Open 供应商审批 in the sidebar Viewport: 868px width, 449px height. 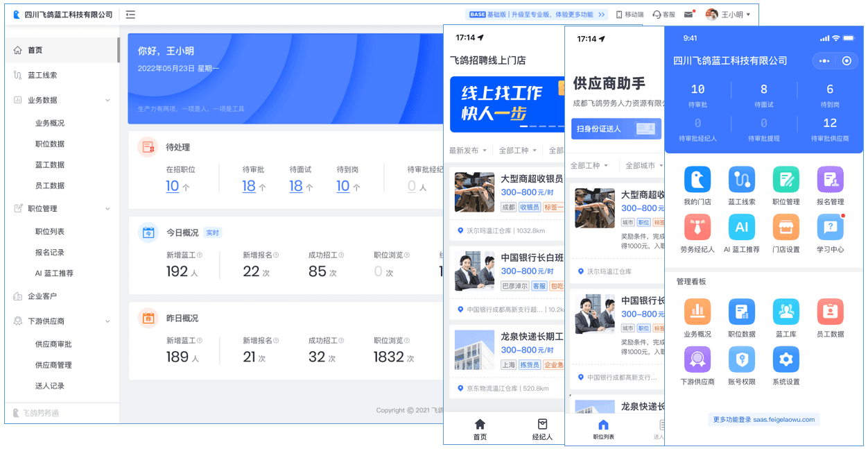click(x=53, y=344)
